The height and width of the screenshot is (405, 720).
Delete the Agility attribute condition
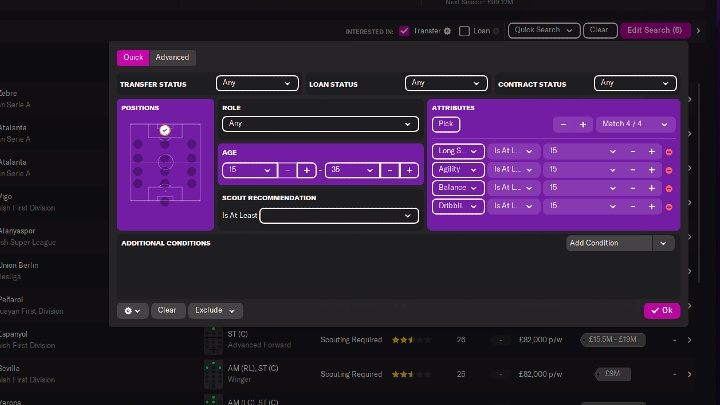click(669, 170)
